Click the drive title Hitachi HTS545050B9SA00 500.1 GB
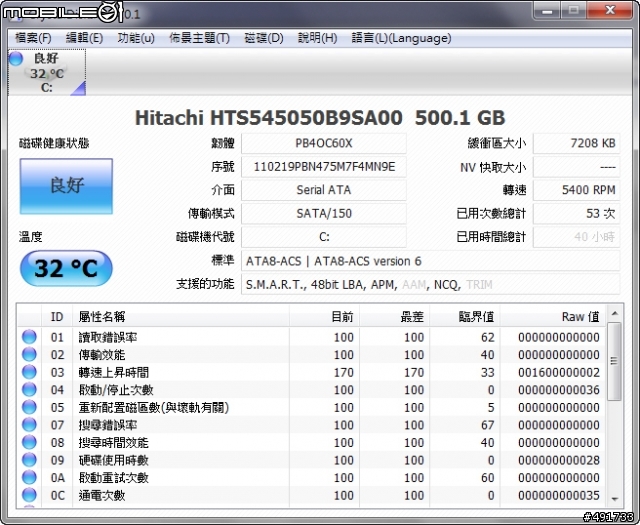This screenshot has width=640, height=525. point(320,118)
